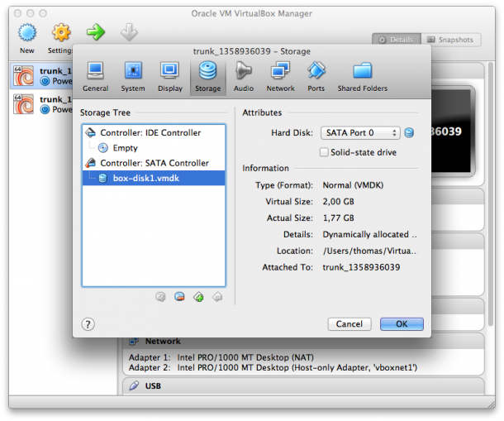
Task: Click the Details 'Dynamically allocated' value
Action: click(x=369, y=234)
